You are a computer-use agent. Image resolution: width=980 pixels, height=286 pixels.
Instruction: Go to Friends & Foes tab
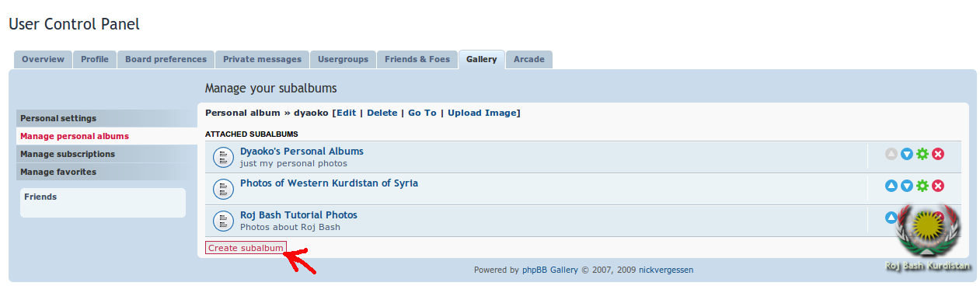[x=417, y=59]
